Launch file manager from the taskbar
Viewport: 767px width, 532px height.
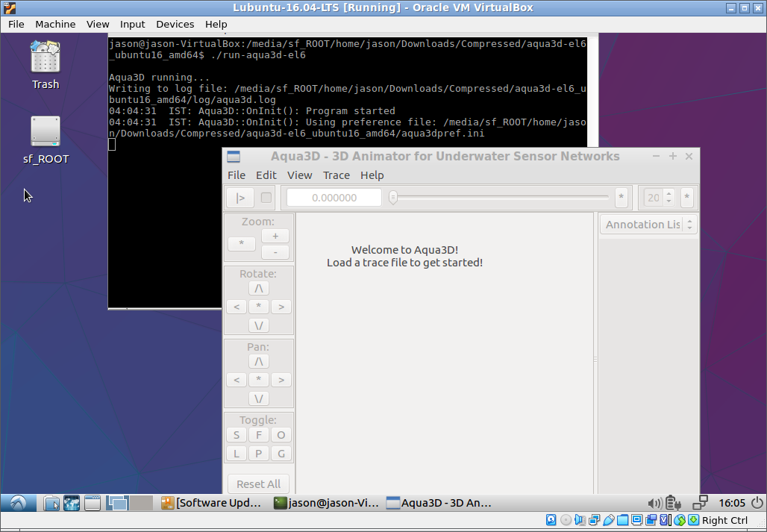click(51, 503)
